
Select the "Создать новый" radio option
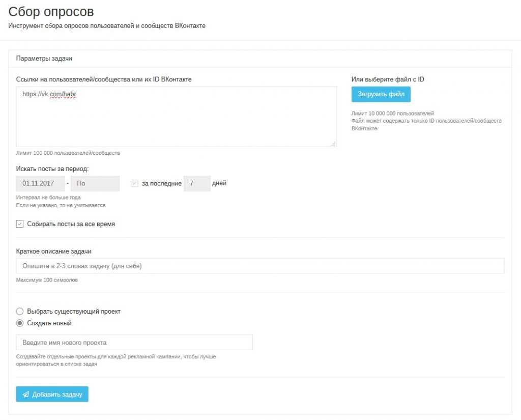click(20, 323)
